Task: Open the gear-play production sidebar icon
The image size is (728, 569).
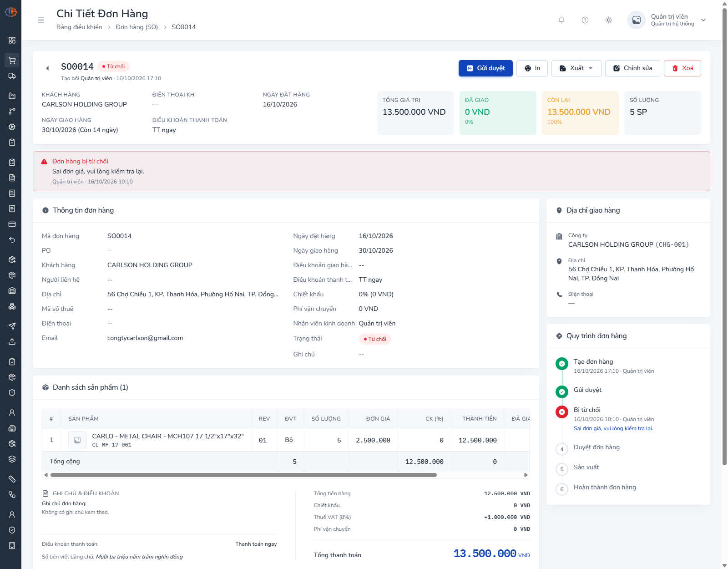Action: tap(12, 127)
